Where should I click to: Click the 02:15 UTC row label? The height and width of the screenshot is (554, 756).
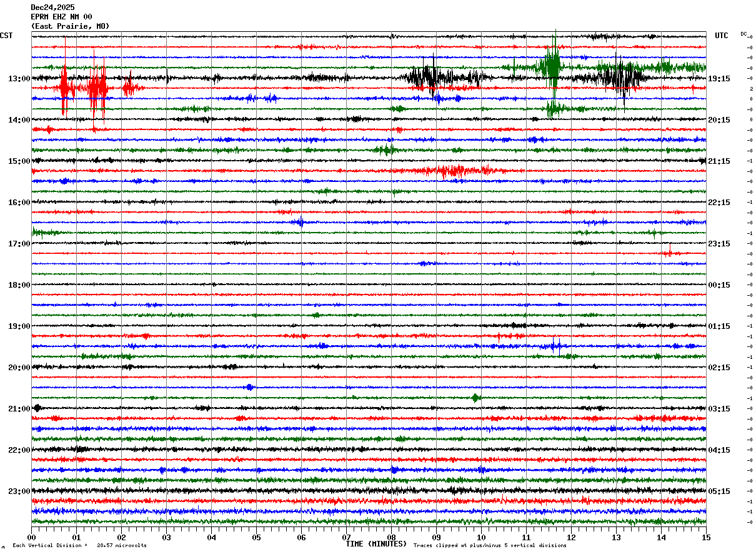coord(719,368)
